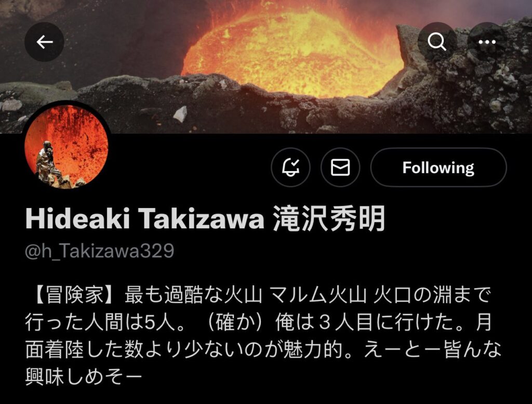Screen dimensions: 532x404
Task: Click the bio line starting 面着陸した数
Action: click(263, 350)
